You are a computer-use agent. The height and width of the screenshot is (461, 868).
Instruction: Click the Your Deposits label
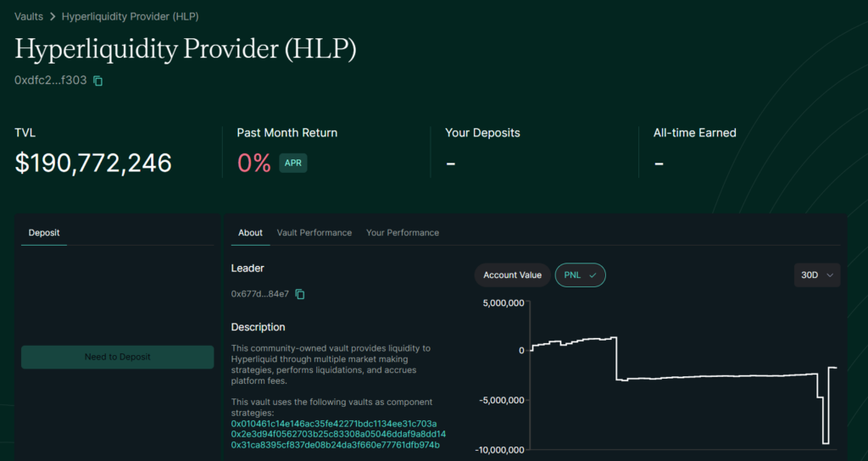click(x=482, y=133)
